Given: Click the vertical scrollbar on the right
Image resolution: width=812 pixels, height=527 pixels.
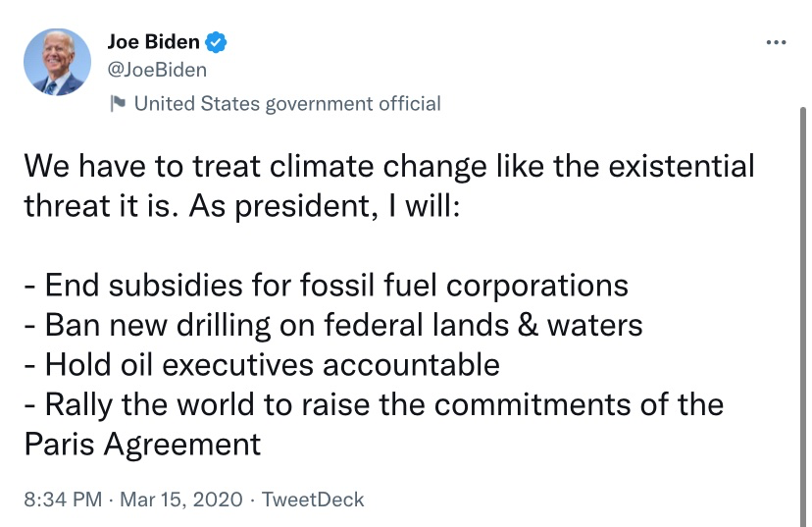Looking at the screenshot, I should (805, 294).
